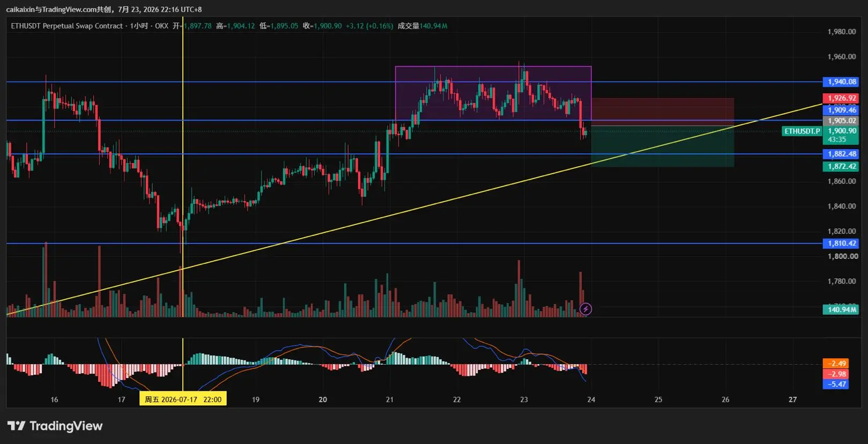Click the 周五 2026-07-17 22:00 date label
Viewport: 868px width, 444px height.
click(183, 399)
